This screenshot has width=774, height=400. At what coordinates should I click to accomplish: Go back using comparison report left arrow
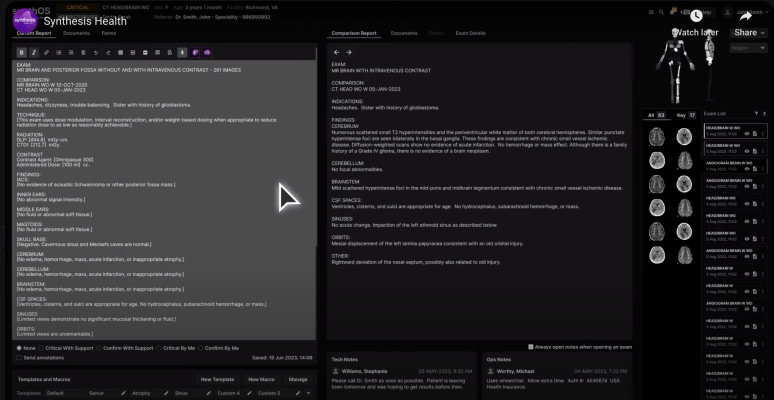337,52
